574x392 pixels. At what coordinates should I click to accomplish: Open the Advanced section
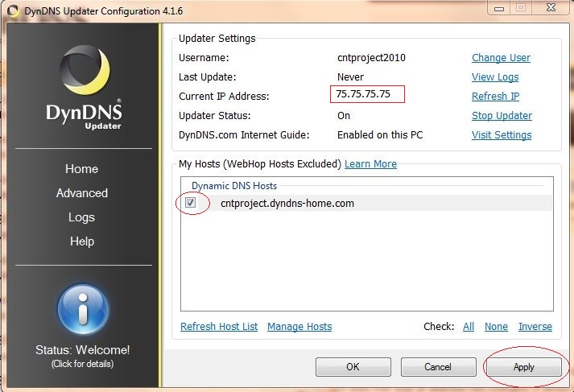82,193
